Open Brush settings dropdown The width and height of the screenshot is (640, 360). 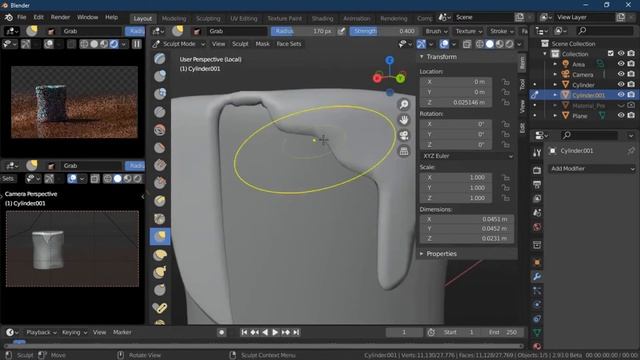click(x=436, y=31)
